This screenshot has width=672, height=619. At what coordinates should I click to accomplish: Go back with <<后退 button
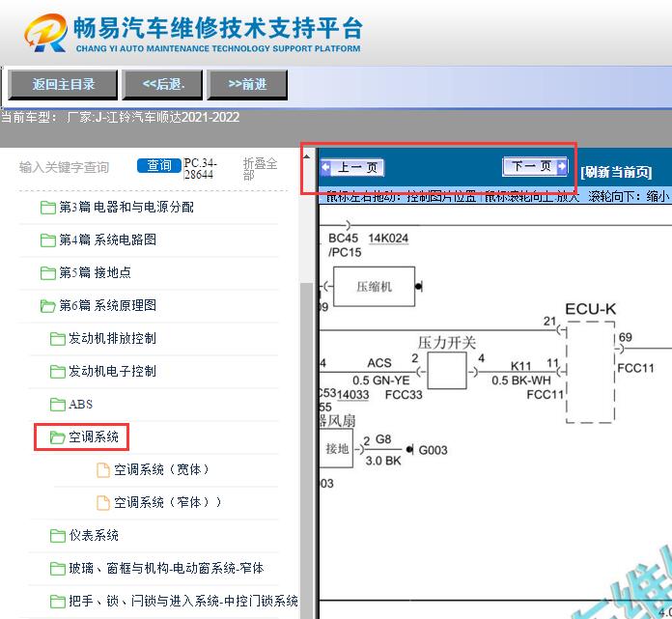click(162, 84)
